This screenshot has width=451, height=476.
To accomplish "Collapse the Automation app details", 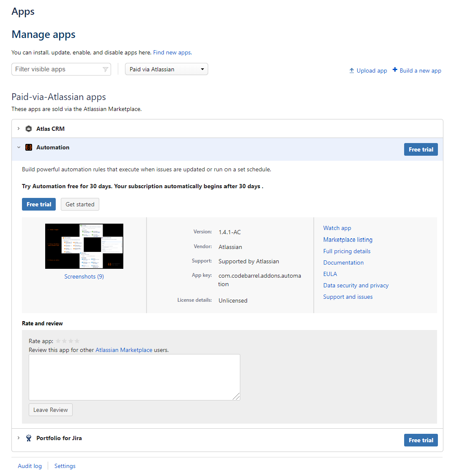I will point(19,147).
